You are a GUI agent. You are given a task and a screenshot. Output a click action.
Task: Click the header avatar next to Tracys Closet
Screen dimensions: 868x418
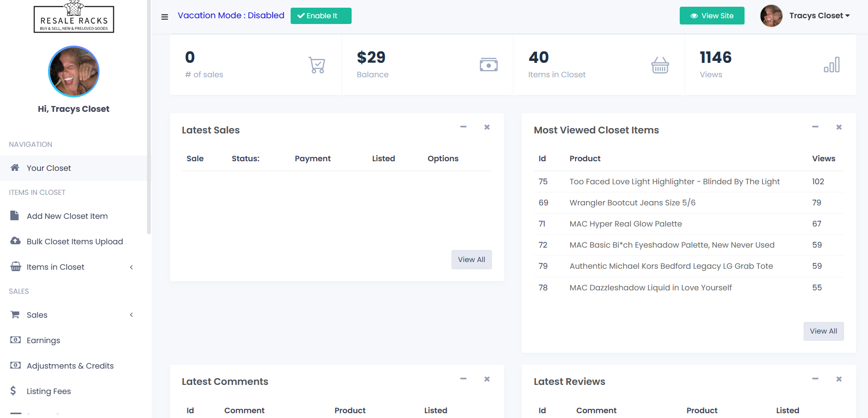[x=771, y=16]
